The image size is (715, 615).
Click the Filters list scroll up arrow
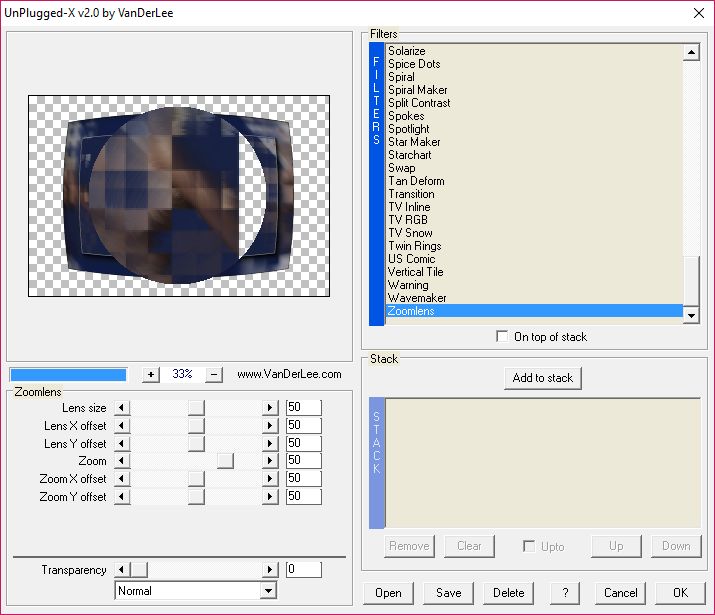pyautogui.click(x=691, y=52)
